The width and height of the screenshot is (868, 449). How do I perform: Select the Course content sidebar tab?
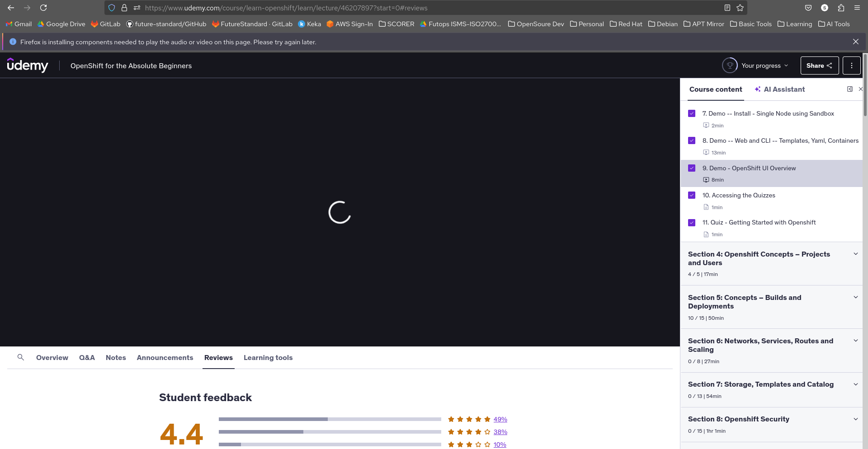point(716,89)
